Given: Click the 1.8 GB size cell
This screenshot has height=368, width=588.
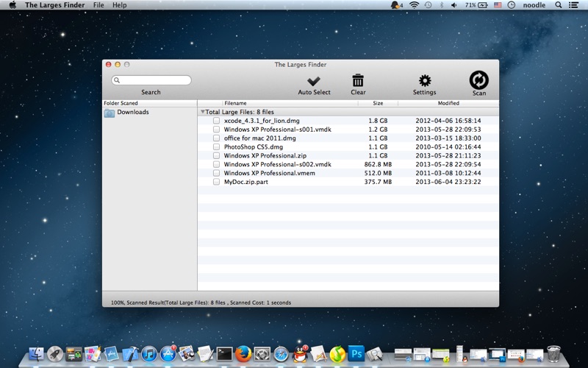Looking at the screenshot, I should [x=378, y=121].
